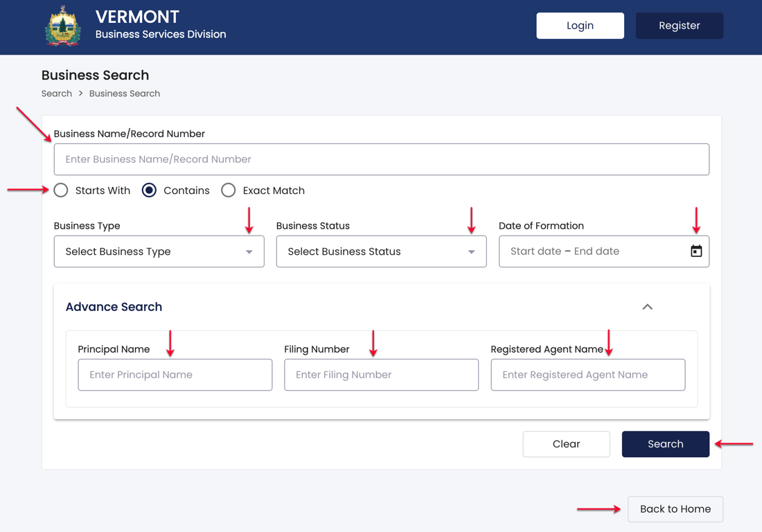
Task: Click the Business Status field label
Action: (x=313, y=226)
